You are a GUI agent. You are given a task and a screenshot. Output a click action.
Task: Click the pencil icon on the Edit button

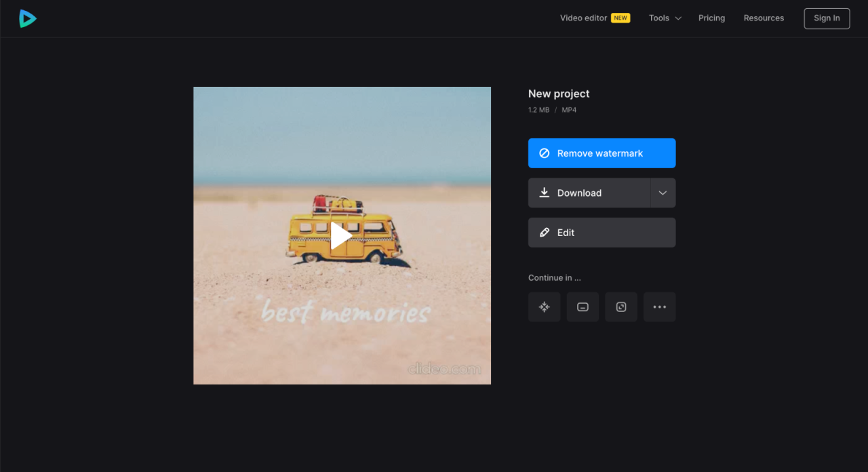545,232
